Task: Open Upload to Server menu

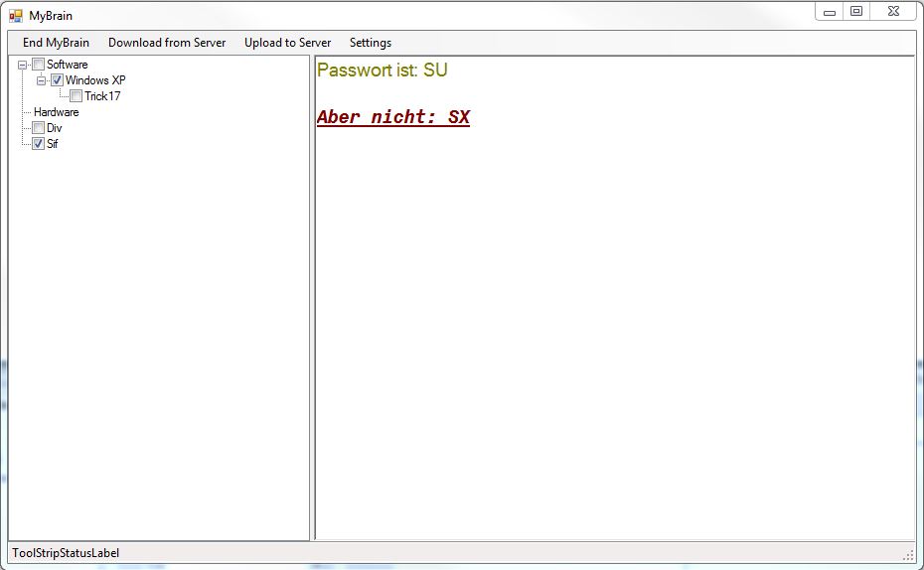Action: [x=287, y=43]
